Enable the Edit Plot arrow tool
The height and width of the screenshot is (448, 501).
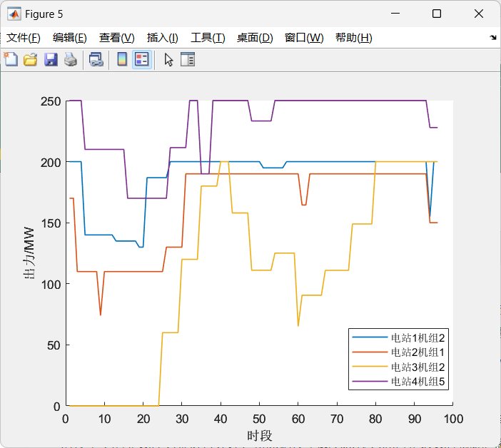click(x=168, y=60)
